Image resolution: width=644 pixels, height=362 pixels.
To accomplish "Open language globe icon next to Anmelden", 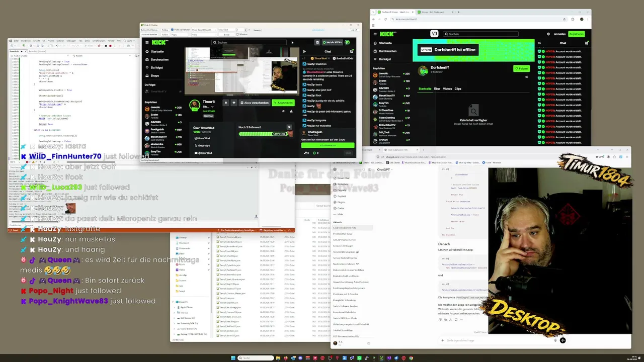I will click(x=548, y=34).
